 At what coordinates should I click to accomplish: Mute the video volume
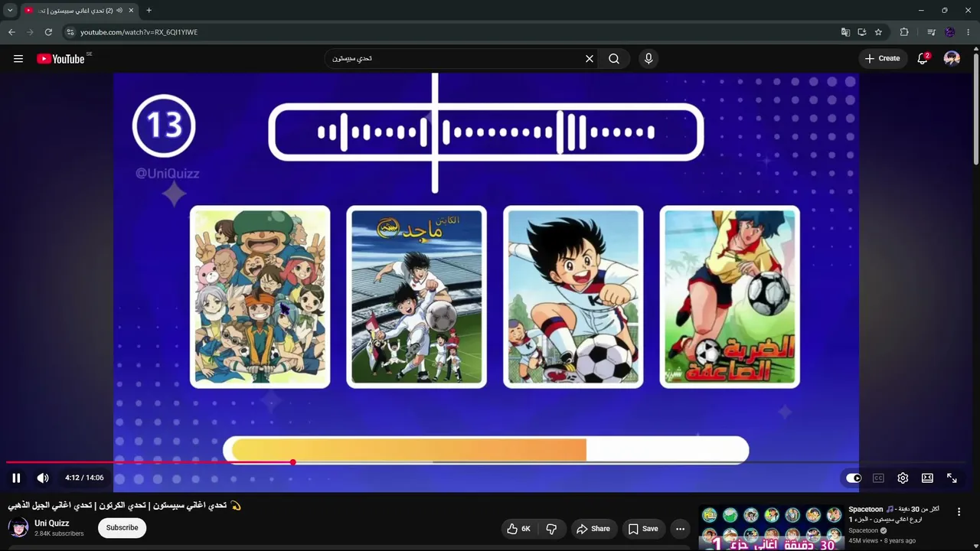click(x=43, y=478)
